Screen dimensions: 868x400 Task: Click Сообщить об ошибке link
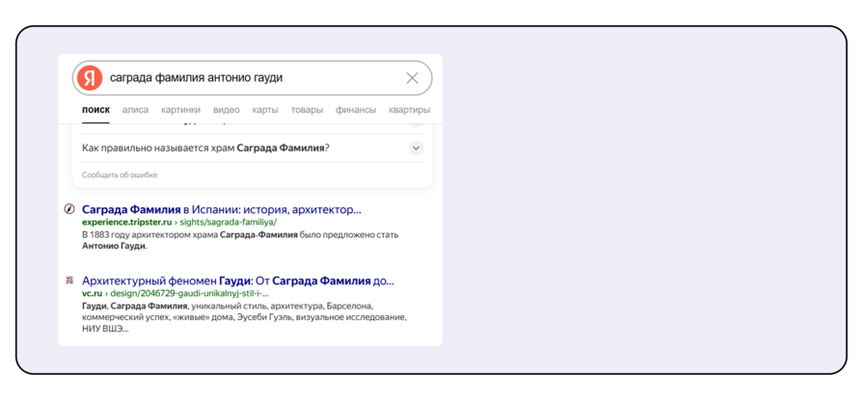[120, 174]
